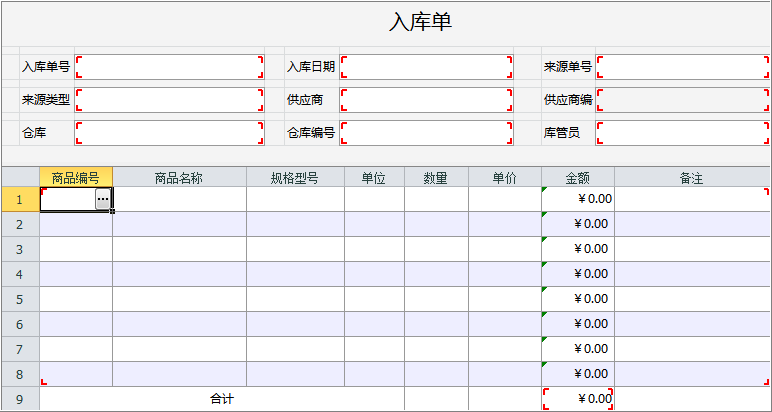Click the 入库日期 label
Image resolution: width=772 pixels, height=412 pixels.
click(x=311, y=67)
